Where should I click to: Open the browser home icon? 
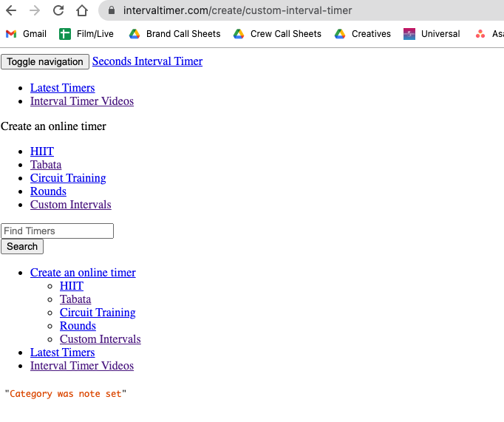click(82, 10)
